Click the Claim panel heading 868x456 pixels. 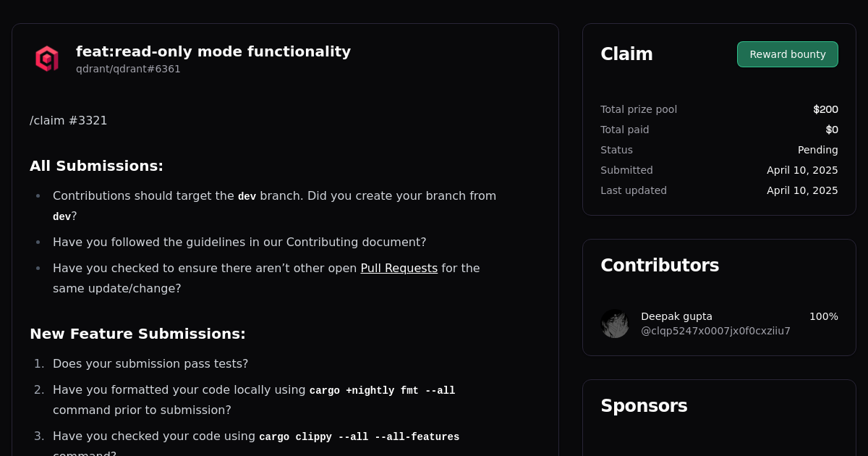pyautogui.click(x=626, y=54)
